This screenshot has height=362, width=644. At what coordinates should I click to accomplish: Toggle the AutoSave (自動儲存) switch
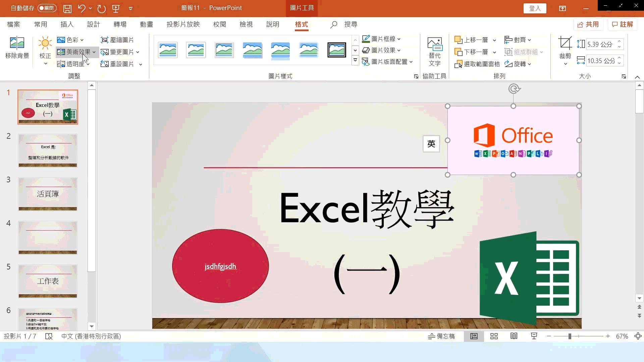pyautogui.click(x=47, y=8)
